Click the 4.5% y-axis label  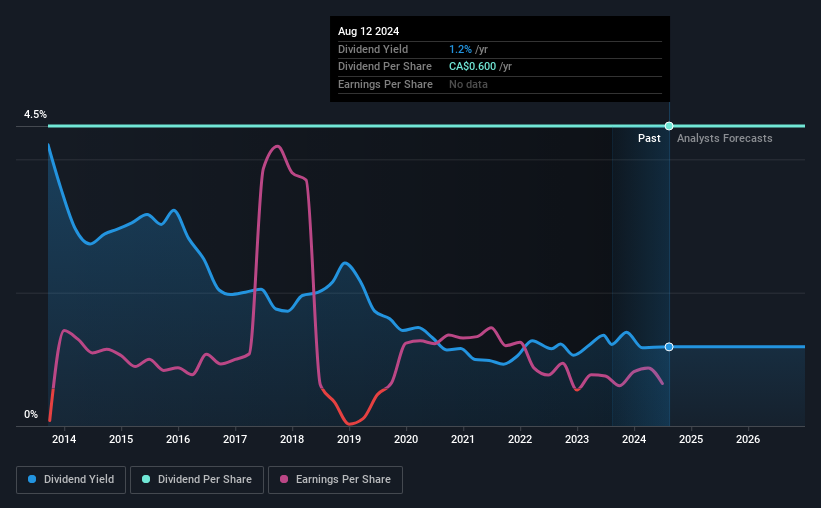pos(35,114)
